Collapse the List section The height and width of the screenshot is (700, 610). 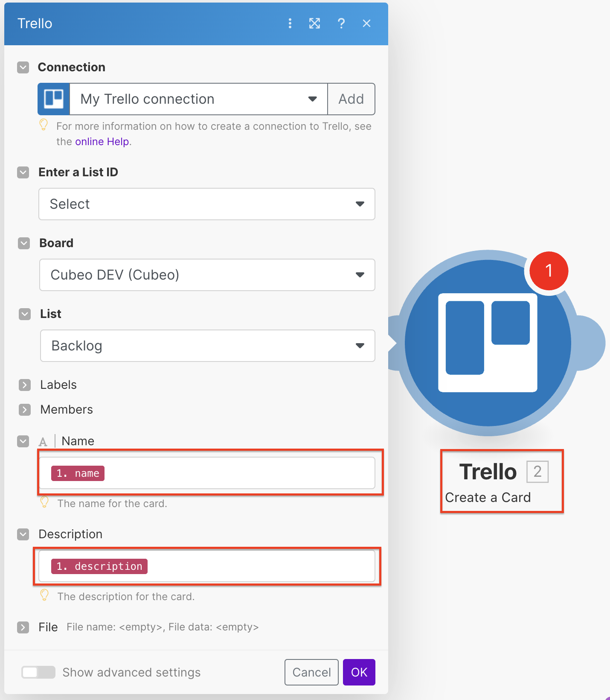click(25, 314)
